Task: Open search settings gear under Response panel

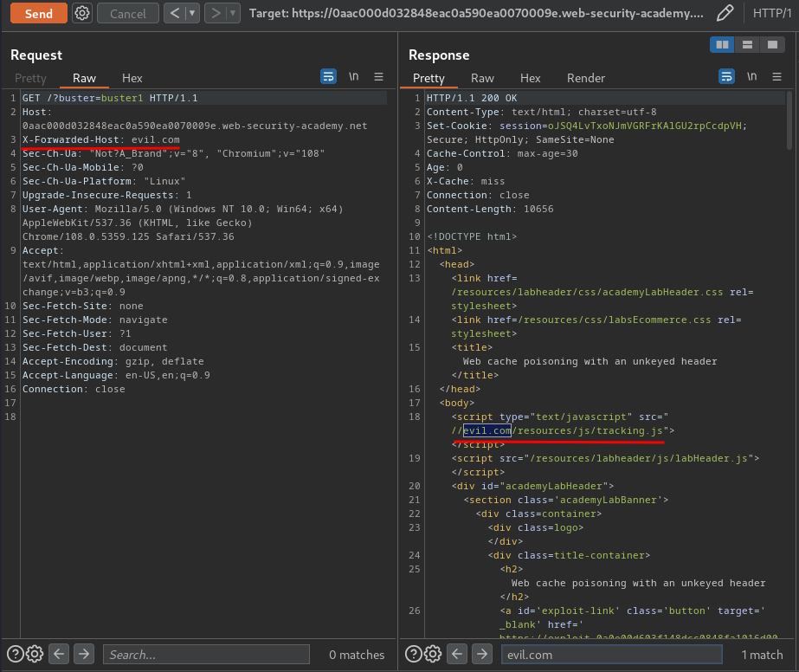Action: click(x=433, y=654)
